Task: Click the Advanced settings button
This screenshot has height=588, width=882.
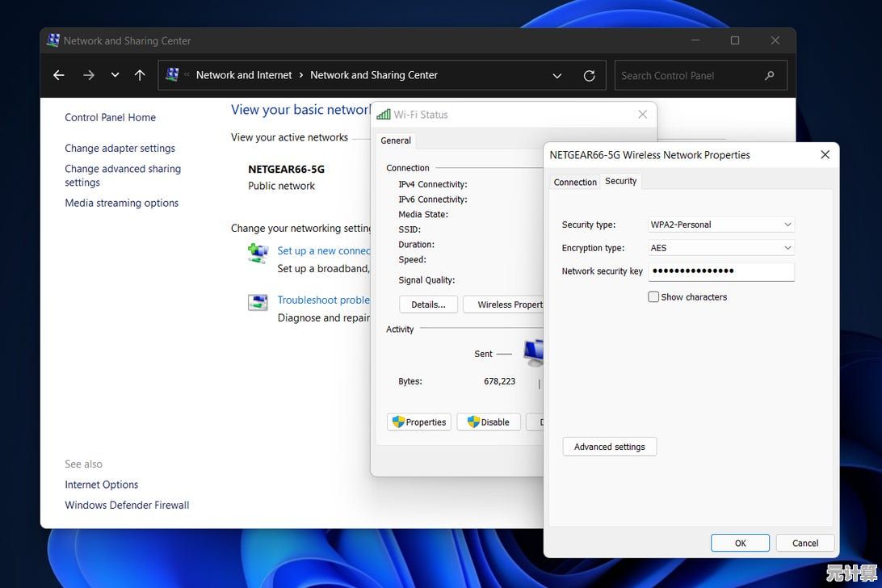Action: (609, 447)
